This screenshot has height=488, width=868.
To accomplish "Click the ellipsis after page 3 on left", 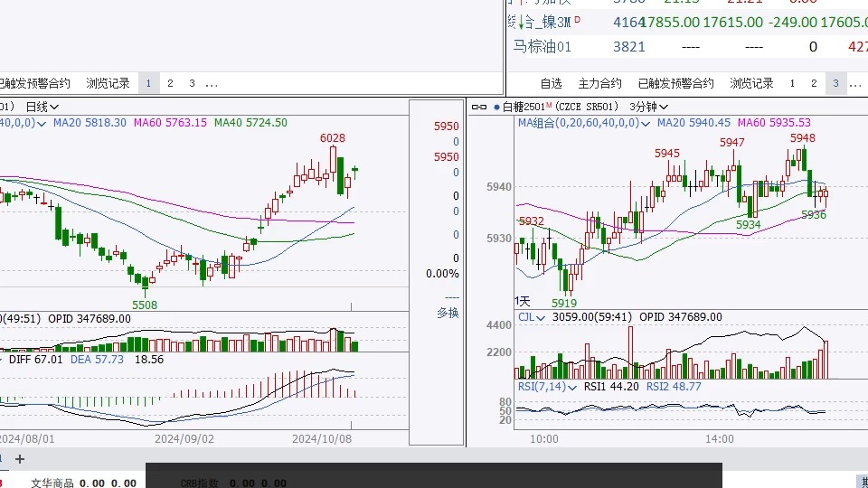I will pyautogui.click(x=212, y=83).
